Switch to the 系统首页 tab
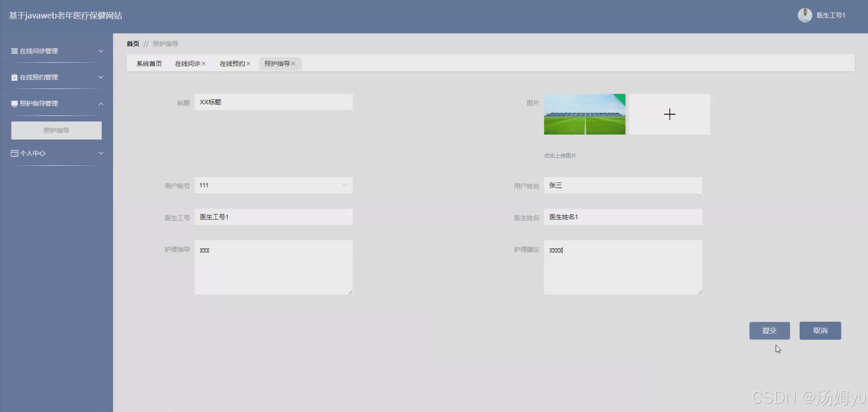The image size is (868, 412). click(x=149, y=64)
